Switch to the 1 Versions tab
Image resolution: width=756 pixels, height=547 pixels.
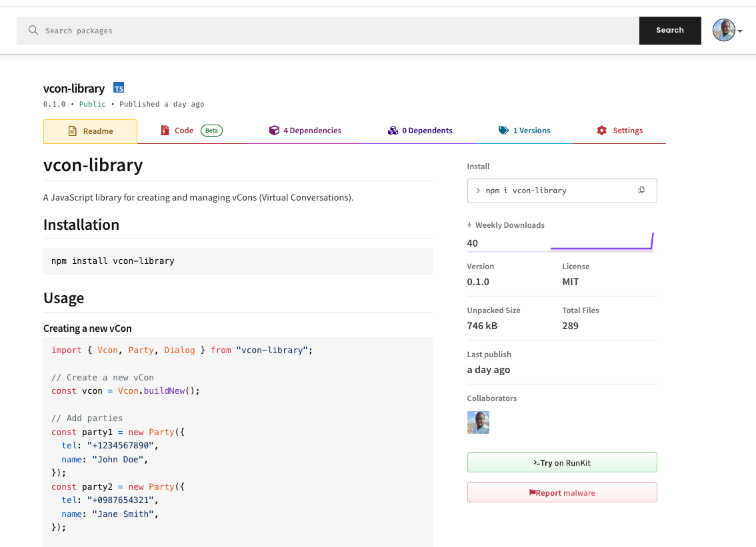point(524,131)
